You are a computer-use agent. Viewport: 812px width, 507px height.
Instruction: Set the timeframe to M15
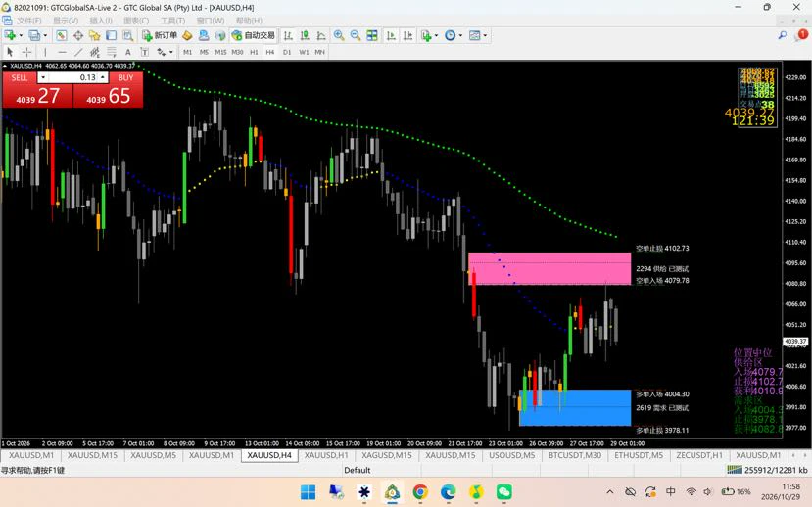click(x=220, y=52)
